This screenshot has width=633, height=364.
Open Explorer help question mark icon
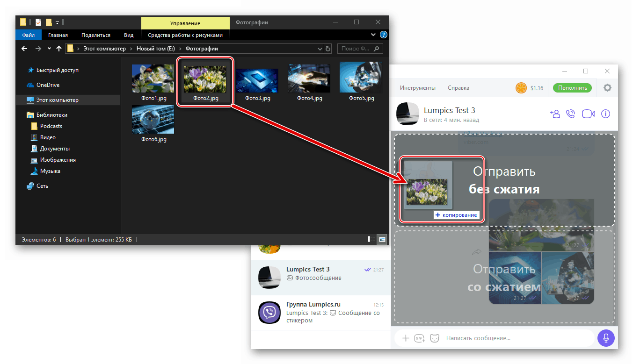click(x=384, y=35)
